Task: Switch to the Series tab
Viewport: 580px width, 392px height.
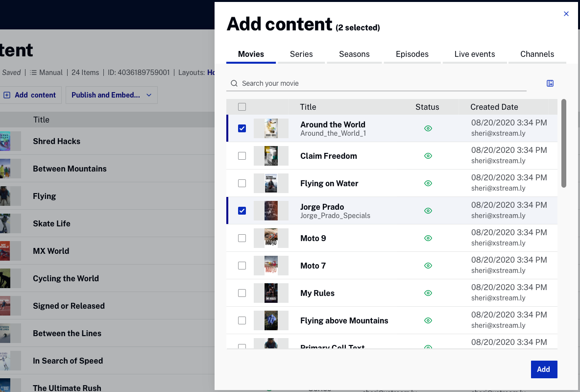Action: [x=301, y=54]
